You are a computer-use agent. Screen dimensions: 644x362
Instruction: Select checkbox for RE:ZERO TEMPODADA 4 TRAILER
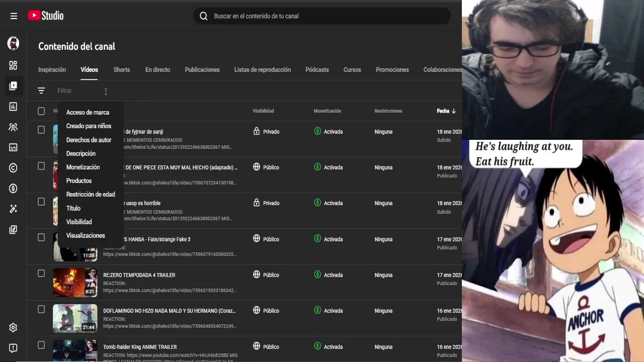pyautogui.click(x=41, y=274)
